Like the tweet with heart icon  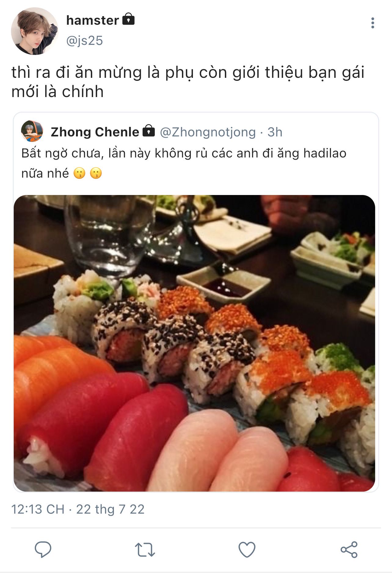click(x=247, y=550)
